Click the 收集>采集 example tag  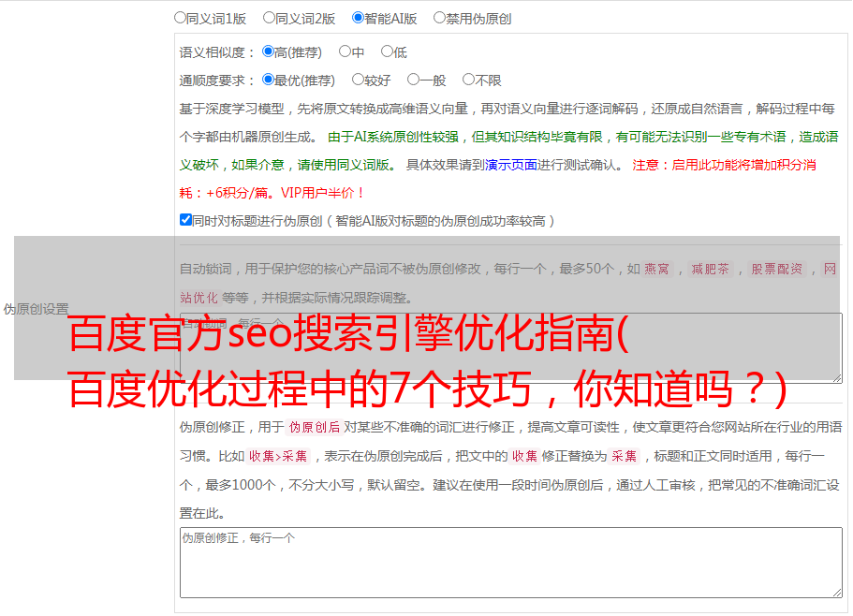278,456
